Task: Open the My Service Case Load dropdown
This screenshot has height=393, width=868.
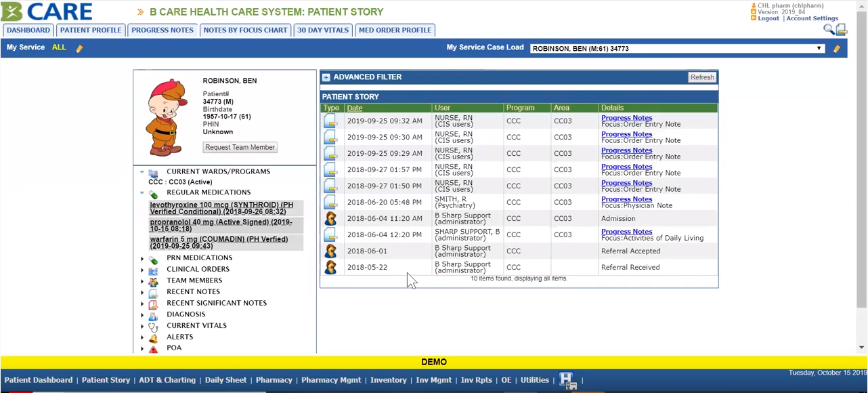Action: coord(677,49)
